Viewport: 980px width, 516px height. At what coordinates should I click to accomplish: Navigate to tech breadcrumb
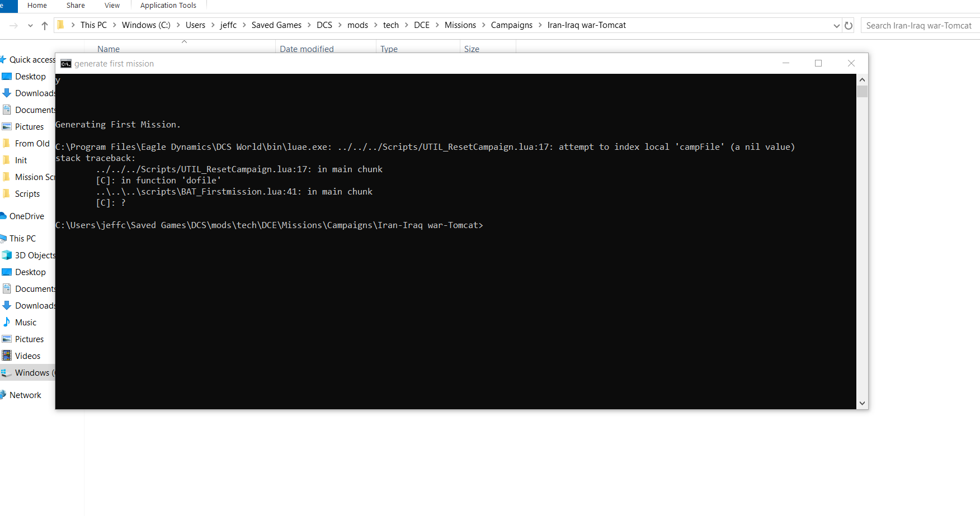pyautogui.click(x=391, y=25)
